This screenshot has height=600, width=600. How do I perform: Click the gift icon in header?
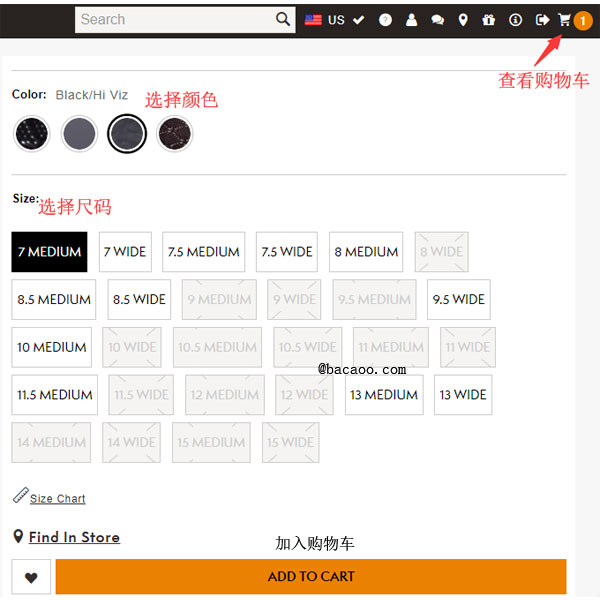coord(488,20)
